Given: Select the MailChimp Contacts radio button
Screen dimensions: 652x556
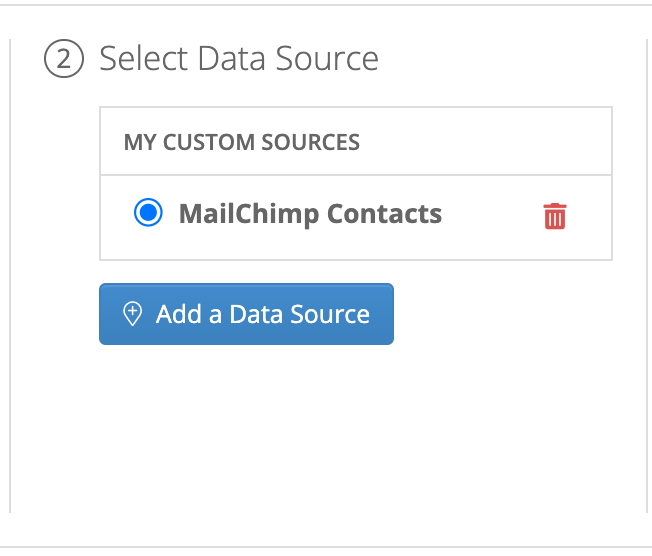Looking at the screenshot, I should point(148,212).
